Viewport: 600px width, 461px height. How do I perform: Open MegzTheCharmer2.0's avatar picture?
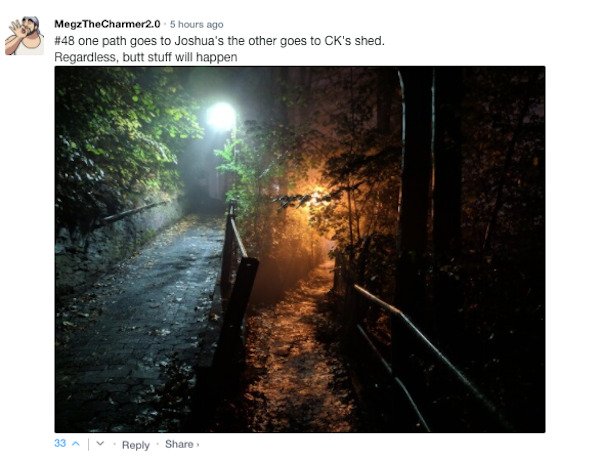[x=24, y=35]
